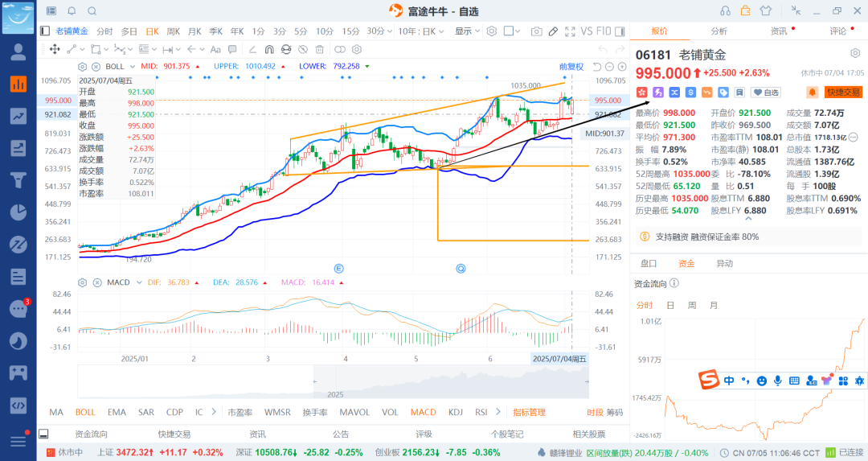Open the funnel screener sidebar icon
Image resolution: width=868 pixels, height=461 pixels.
click(x=18, y=180)
